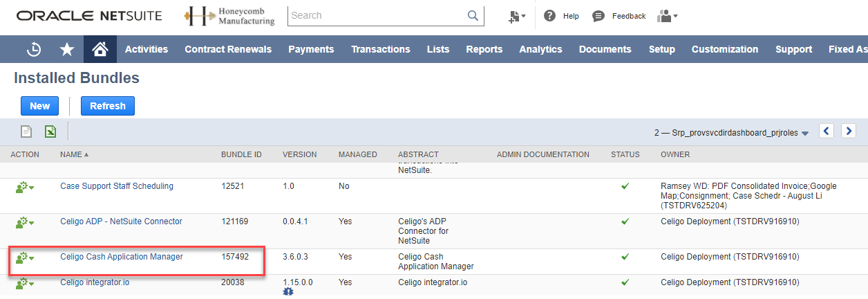Open the Payments menu
This screenshot has width=868, height=299.
[311, 49]
